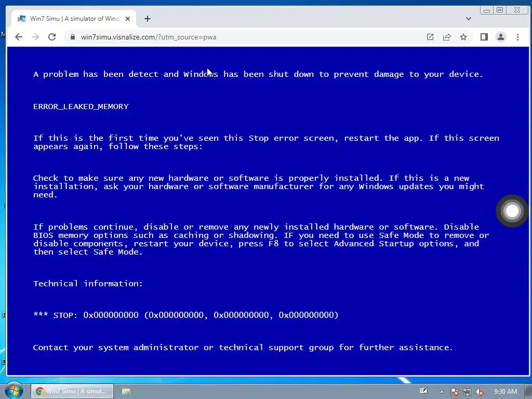532x399 pixels.
Task: Expand the tab search chevron
Action: coord(469,19)
